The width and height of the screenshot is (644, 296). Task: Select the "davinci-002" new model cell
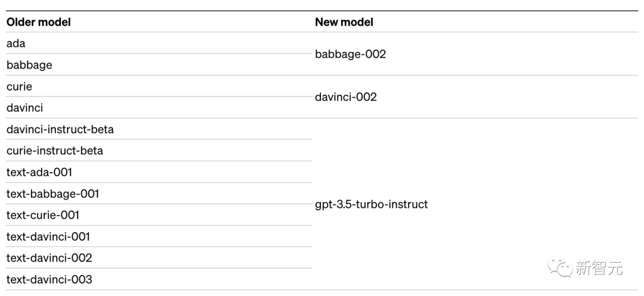point(346,97)
